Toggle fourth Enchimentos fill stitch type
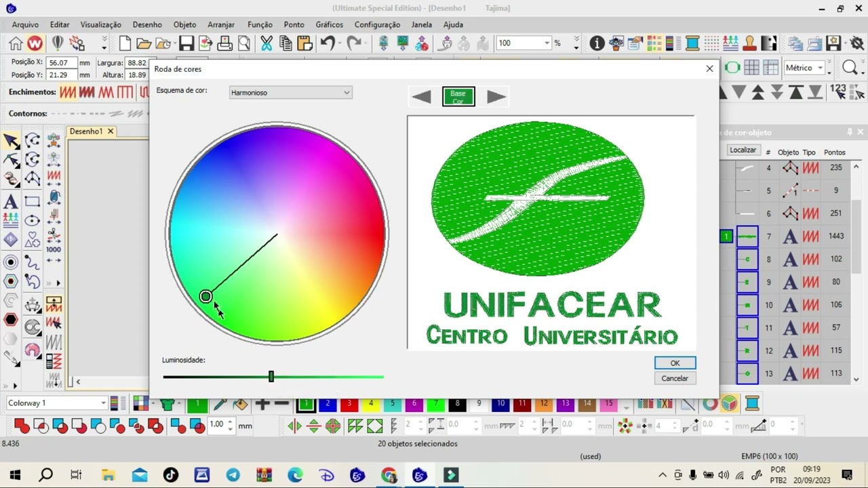Viewport: 868px width, 488px height. (125, 91)
